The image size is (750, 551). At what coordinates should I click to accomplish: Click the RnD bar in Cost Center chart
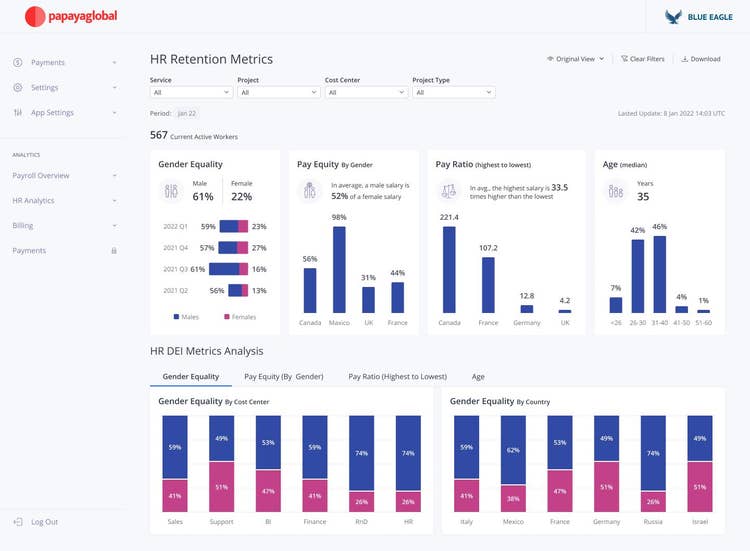click(362, 463)
